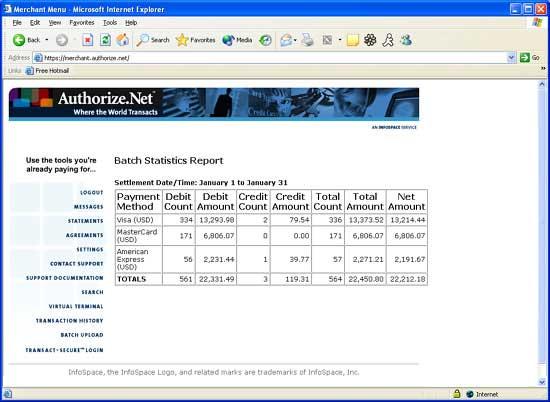Open the Free Hotmail link
The width and height of the screenshot is (550, 402).
[47, 71]
